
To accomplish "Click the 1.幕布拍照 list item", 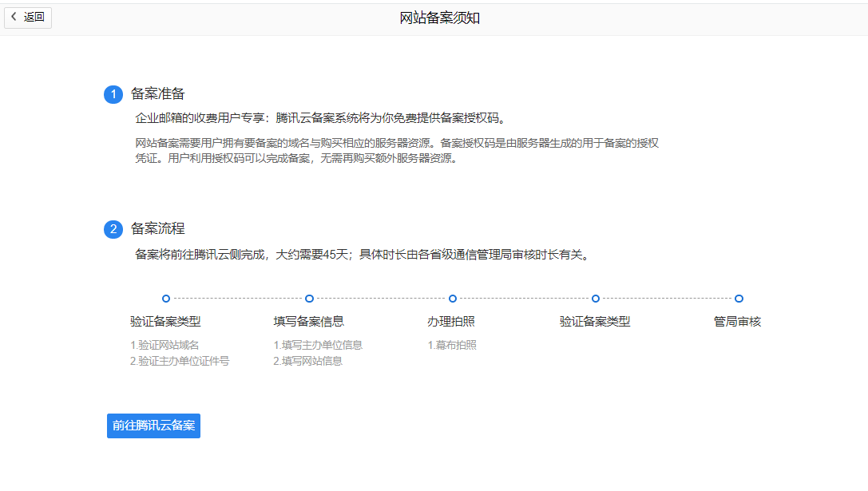I will (x=452, y=344).
